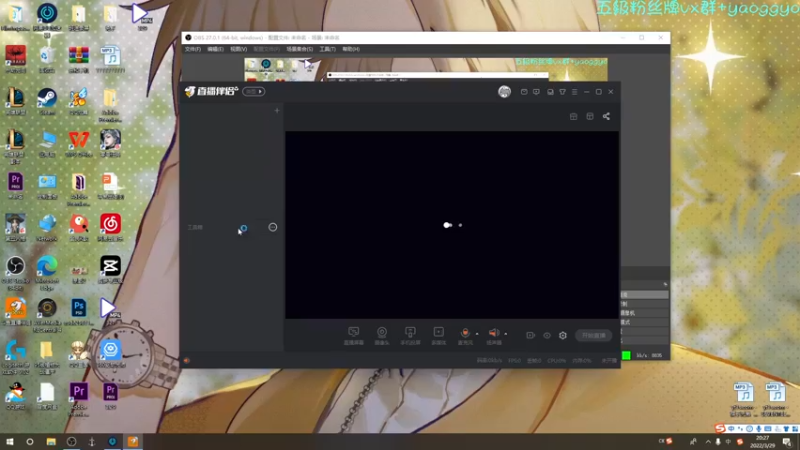Click the record video icon in 直播伴侣
Screen dimensions: 800x450
tap(531, 335)
